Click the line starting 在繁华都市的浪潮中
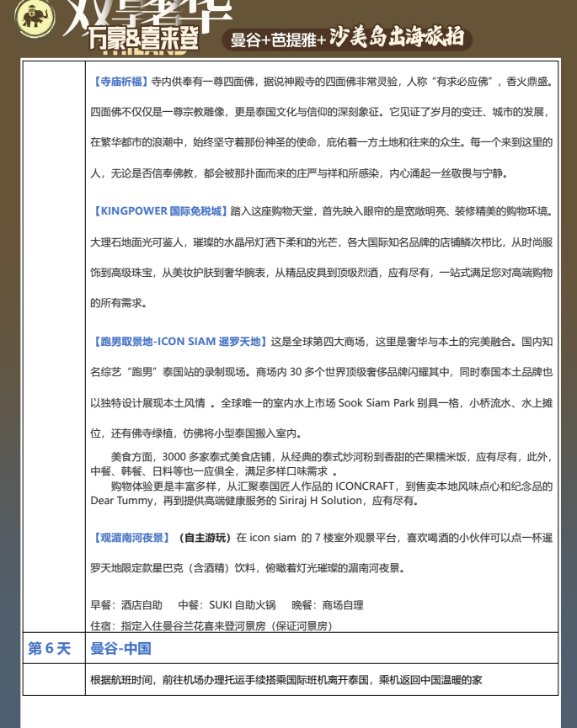The height and width of the screenshot is (728, 577). point(322,142)
